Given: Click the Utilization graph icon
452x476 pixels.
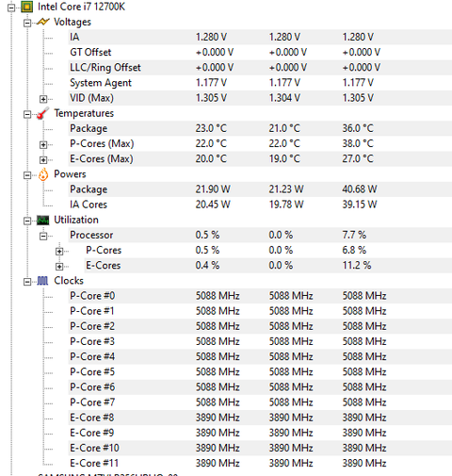Looking at the screenshot, I should (x=43, y=221).
